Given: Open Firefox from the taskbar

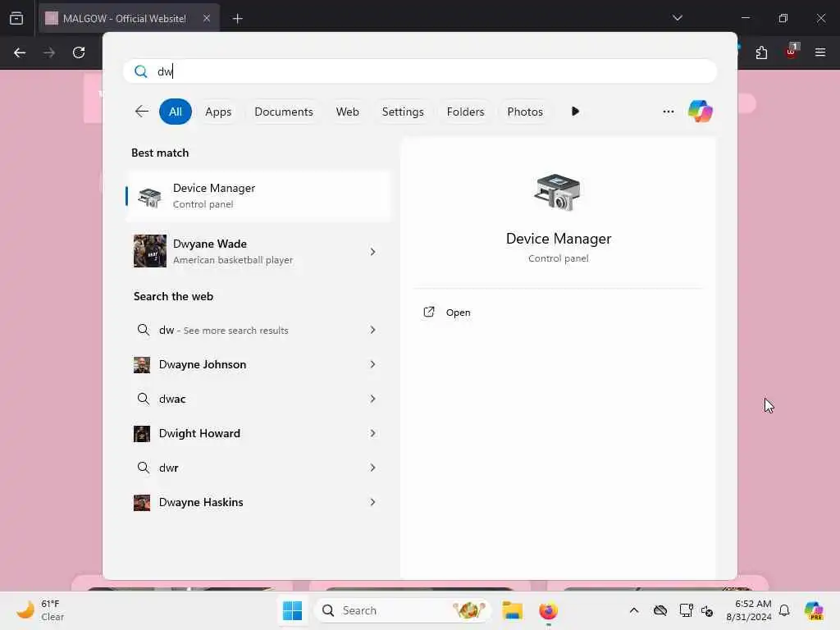Looking at the screenshot, I should tap(548, 610).
